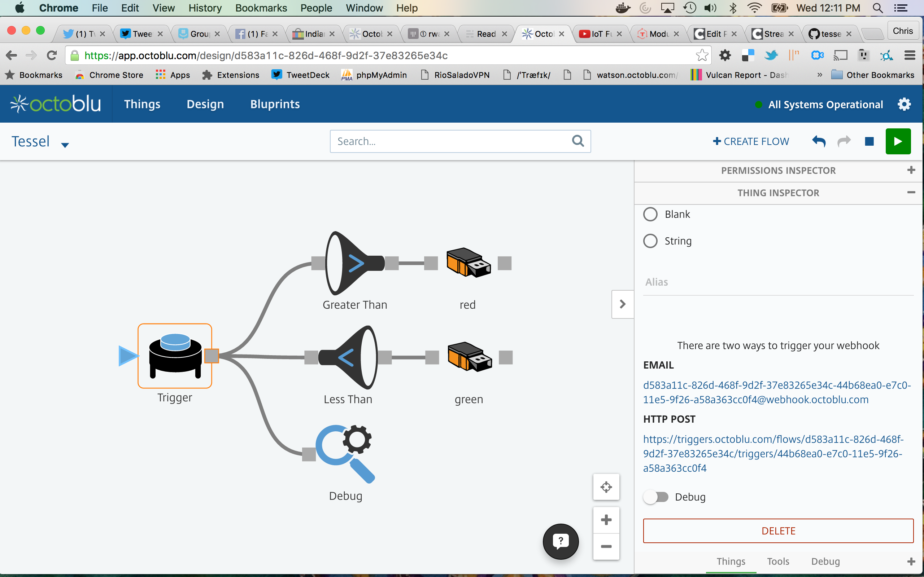Screen dimensions: 924x577
Task: Switch to the Tools tab
Action: click(778, 561)
